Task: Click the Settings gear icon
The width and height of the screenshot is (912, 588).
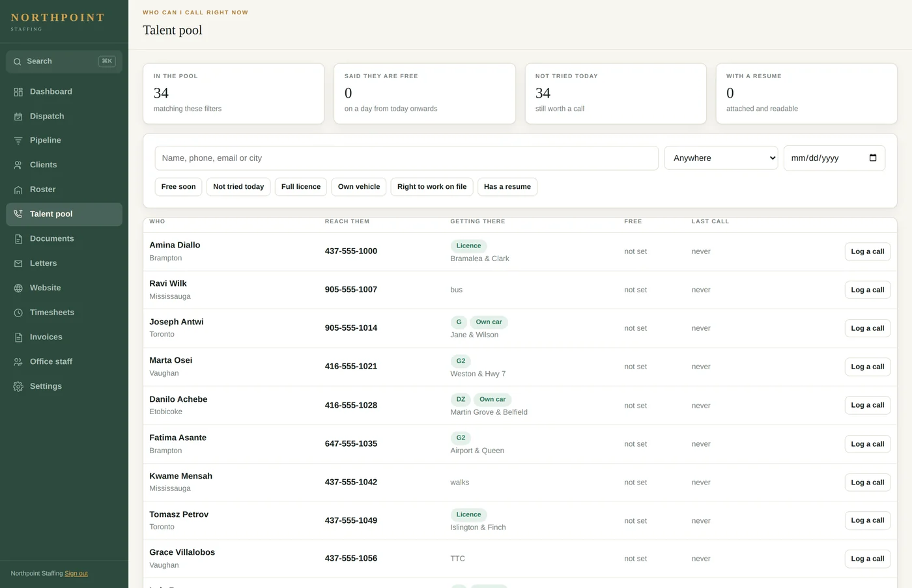Action: pos(18,387)
